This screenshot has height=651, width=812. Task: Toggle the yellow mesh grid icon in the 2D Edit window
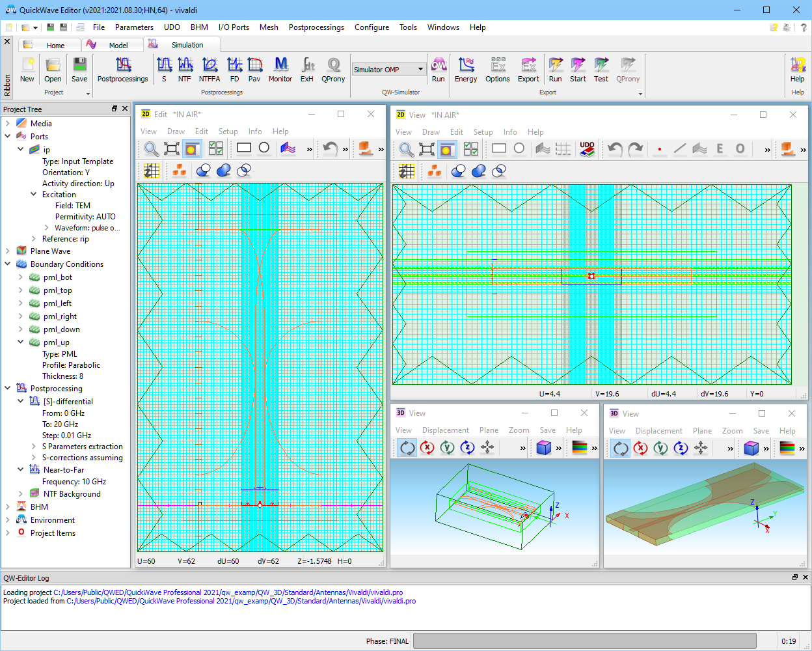coord(152,171)
